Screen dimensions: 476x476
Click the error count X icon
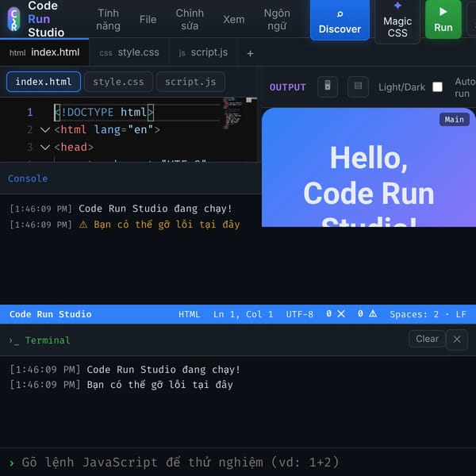click(341, 314)
